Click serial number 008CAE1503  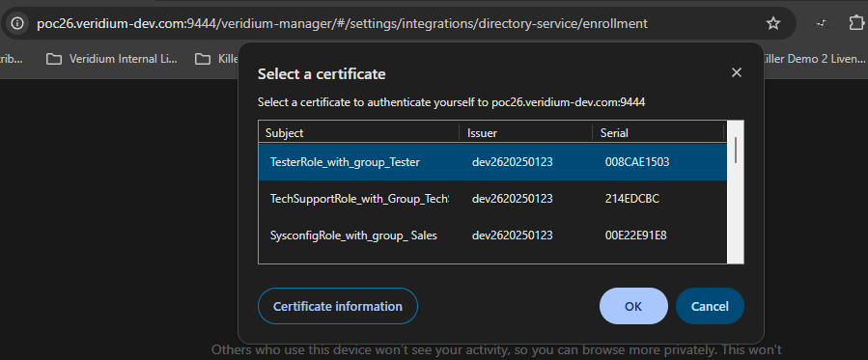tap(637, 162)
